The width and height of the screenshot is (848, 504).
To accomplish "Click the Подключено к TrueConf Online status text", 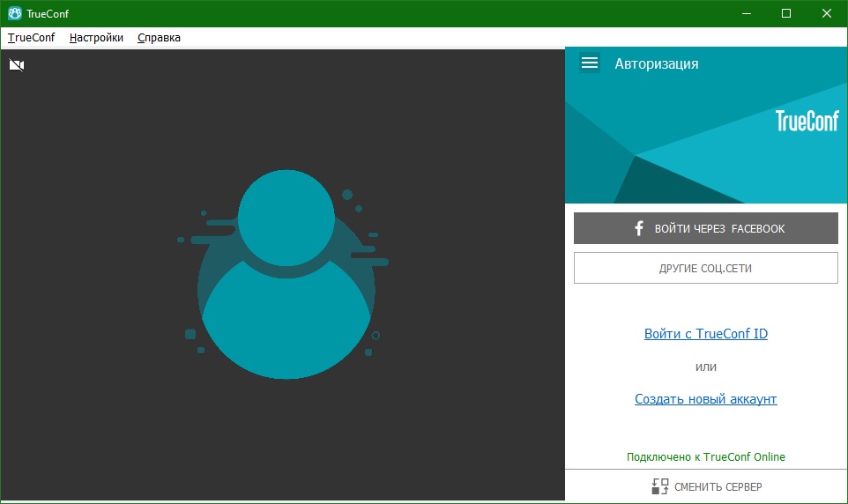I will [706, 457].
